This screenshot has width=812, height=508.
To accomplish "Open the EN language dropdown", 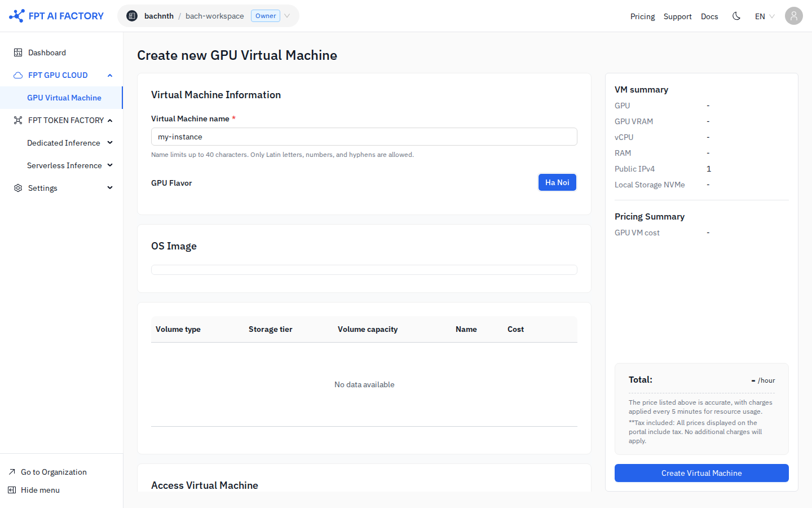I will [x=765, y=16].
